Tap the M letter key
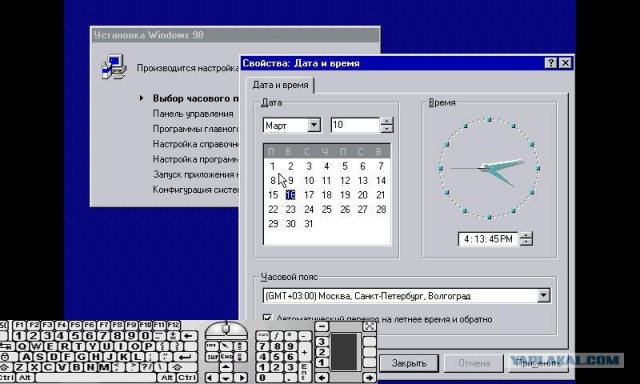This screenshot has width=640, height=384. click(104, 367)
